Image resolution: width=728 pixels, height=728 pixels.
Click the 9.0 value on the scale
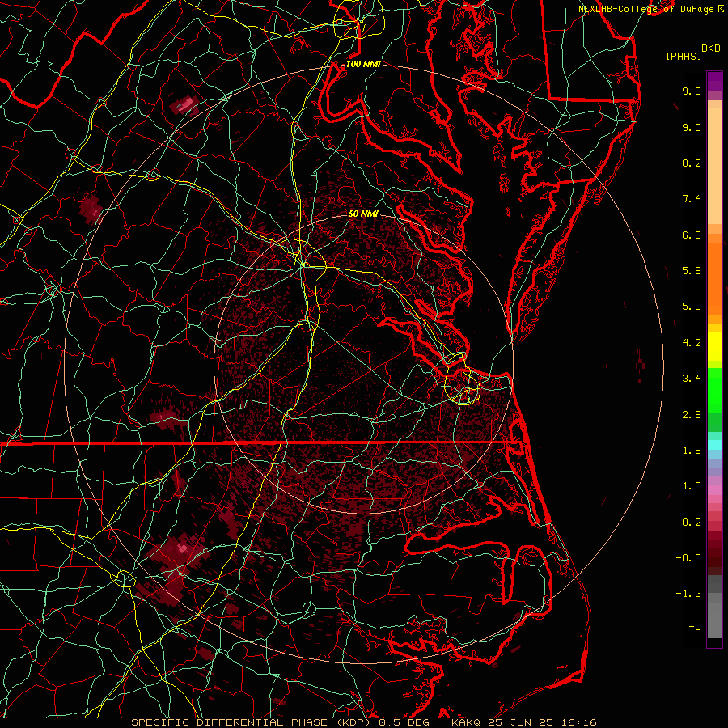[x=692, y=127]
